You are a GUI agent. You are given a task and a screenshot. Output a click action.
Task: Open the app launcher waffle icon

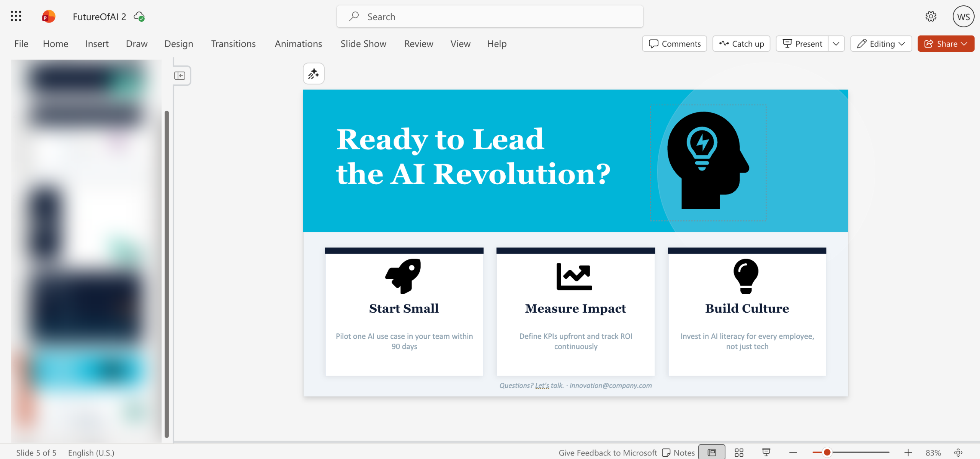tap(16, 16)
